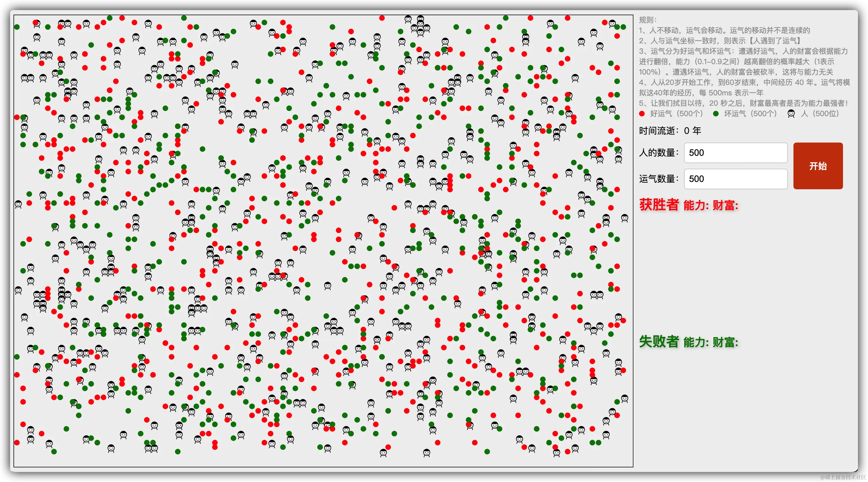Click the winner's 财富 label
Image resolution: width=868 pixels, height=482 pixels.
725,205
